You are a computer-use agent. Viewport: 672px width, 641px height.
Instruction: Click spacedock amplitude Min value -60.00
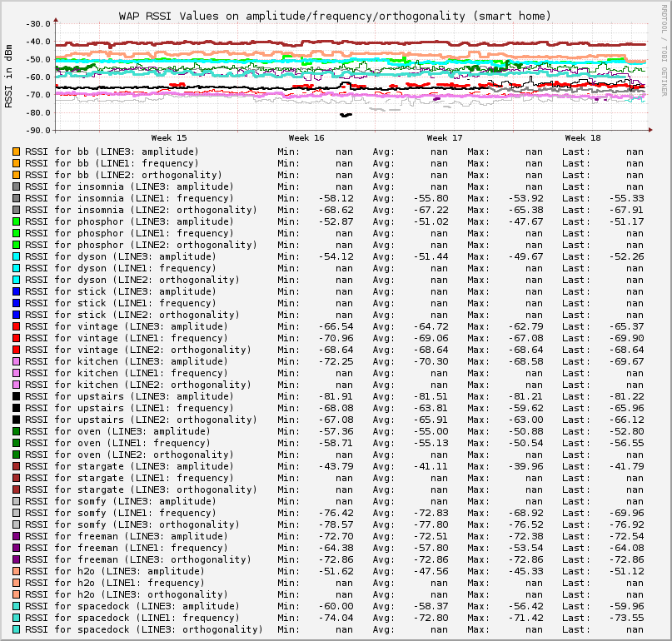(336, 606)
